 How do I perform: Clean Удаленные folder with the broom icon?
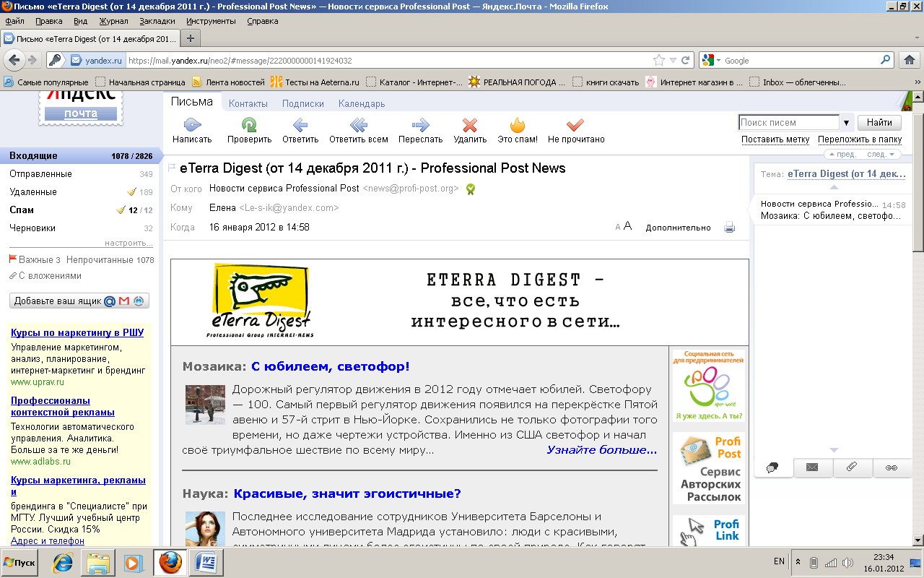tap(131, 192)
